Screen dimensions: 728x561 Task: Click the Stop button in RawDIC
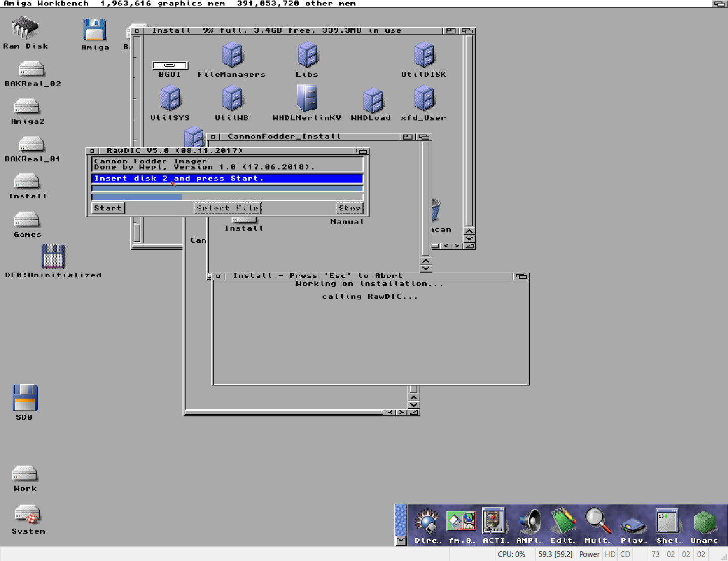click(350, 208)
